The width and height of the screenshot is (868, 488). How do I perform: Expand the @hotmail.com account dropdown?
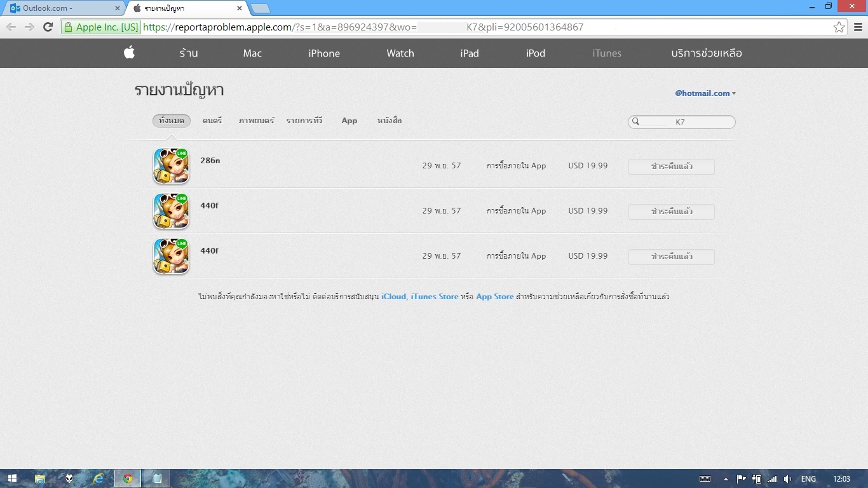click(705, 93)
